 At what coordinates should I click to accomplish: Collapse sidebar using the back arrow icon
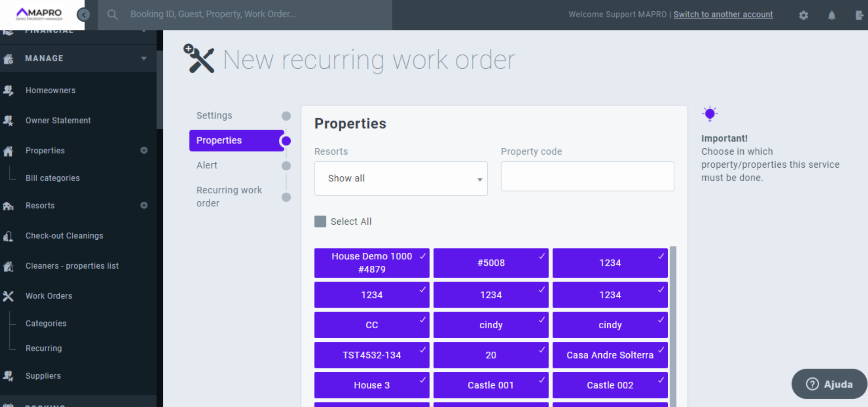click(83, 14)
